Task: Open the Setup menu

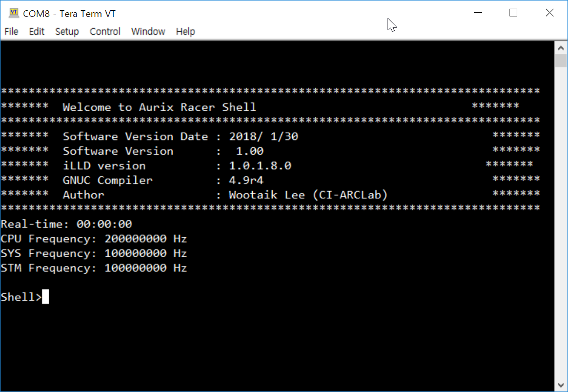Action: 67,31
